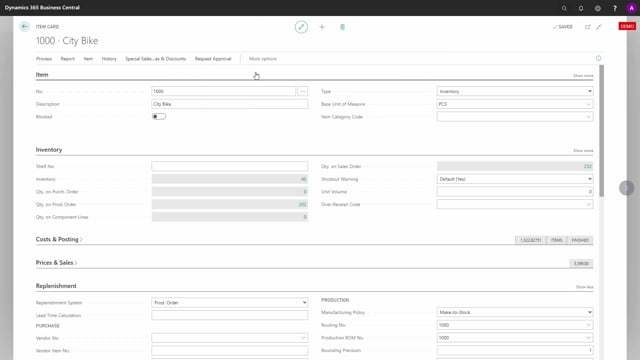Go back using the back arrow
The width and height of the screenshot is (640, 360).
[x=24, y=27]
